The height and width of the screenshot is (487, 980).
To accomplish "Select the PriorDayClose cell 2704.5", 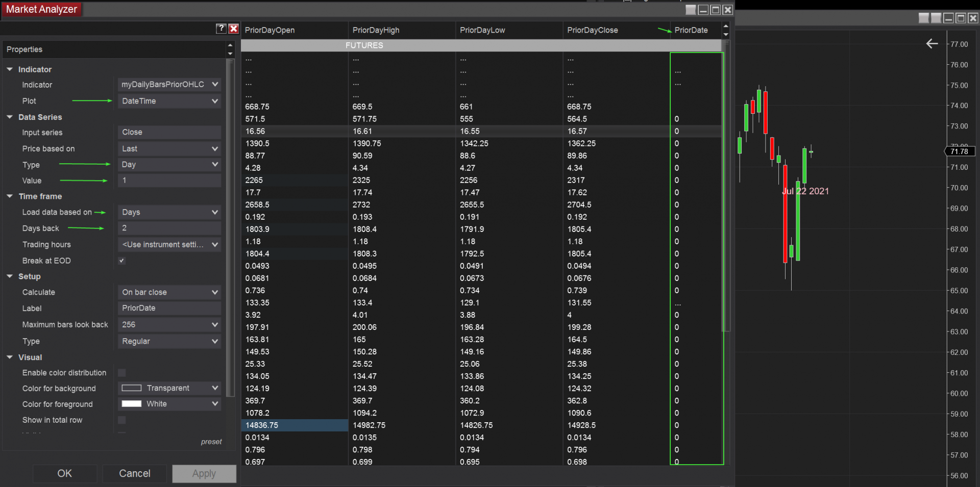I will click(617, 205).
